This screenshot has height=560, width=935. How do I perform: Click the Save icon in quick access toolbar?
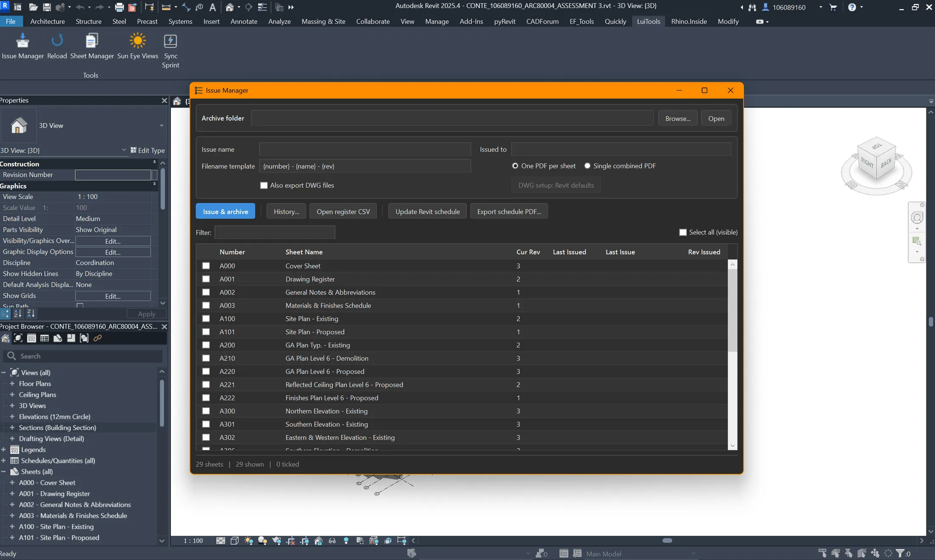pos(47,7)
